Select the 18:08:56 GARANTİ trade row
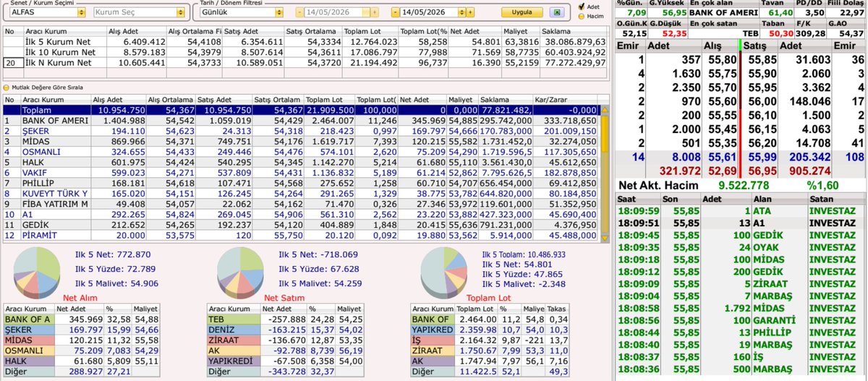 pos(739,320)
